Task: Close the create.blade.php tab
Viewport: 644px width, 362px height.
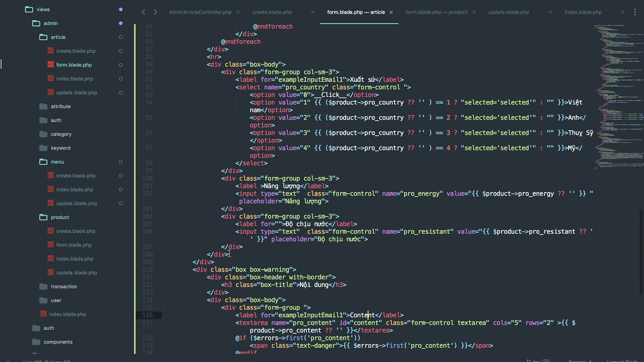Action: pos(313,12)
